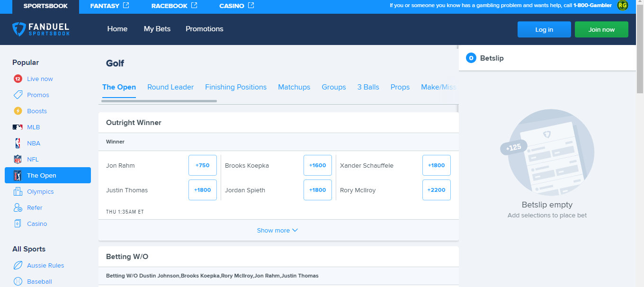The image size is (644, 287).
Task: Open the RG responsible gaming badge
Action: click(623, 6)
